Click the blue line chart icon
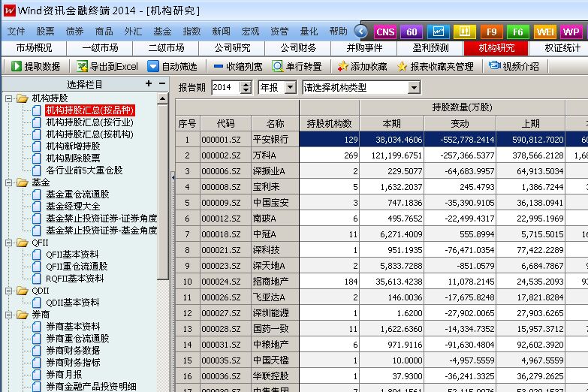Viewport: 588px width, 392px height. pos(438,32)
